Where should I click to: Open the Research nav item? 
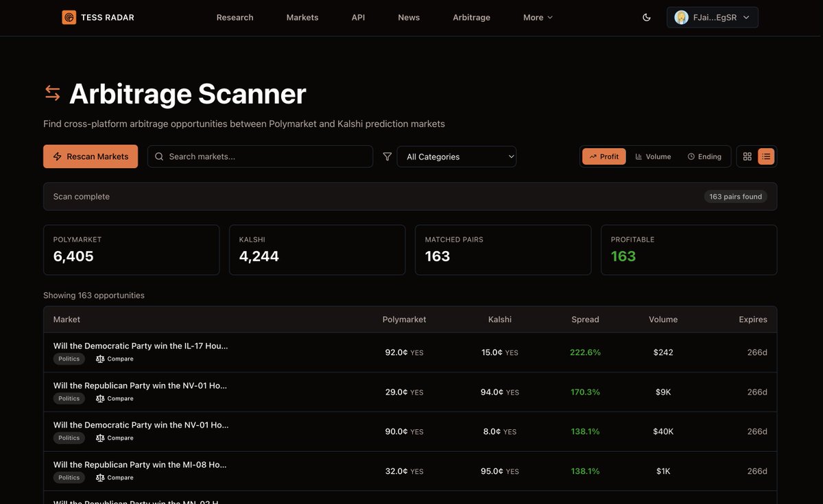(235, 17)
